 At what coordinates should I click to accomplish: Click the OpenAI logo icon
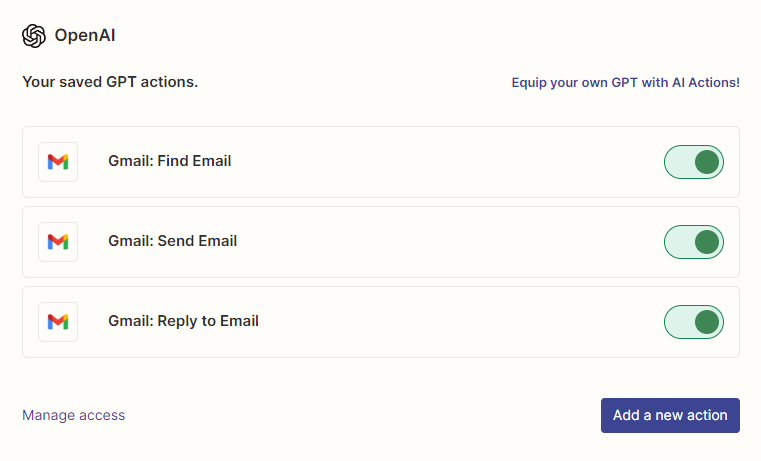(x=34, y=36)
